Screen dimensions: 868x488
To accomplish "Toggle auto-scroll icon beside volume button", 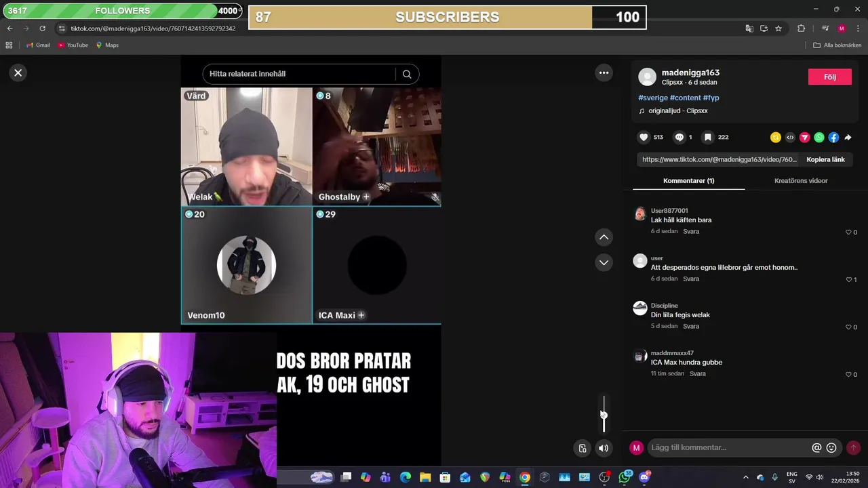I will point(583,448).
